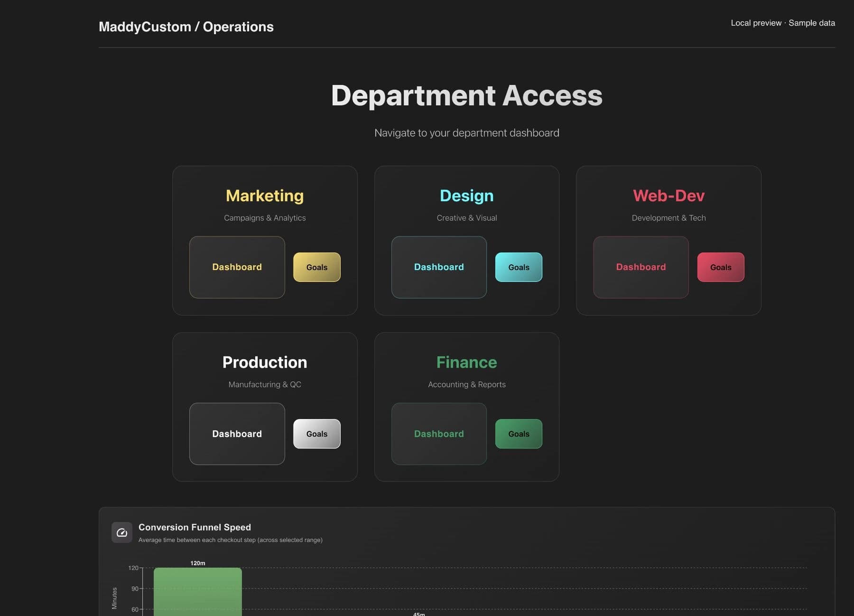Click the green Finance Goals button
Screen dimensions: 854x616
tap(519, 434)
